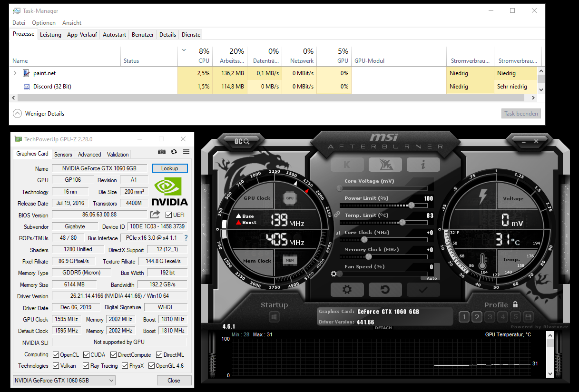The height and width of the screenshot is (392, 579).
Task: Click Task Manager horizontal scrollbar
Action: pos(271,98)
